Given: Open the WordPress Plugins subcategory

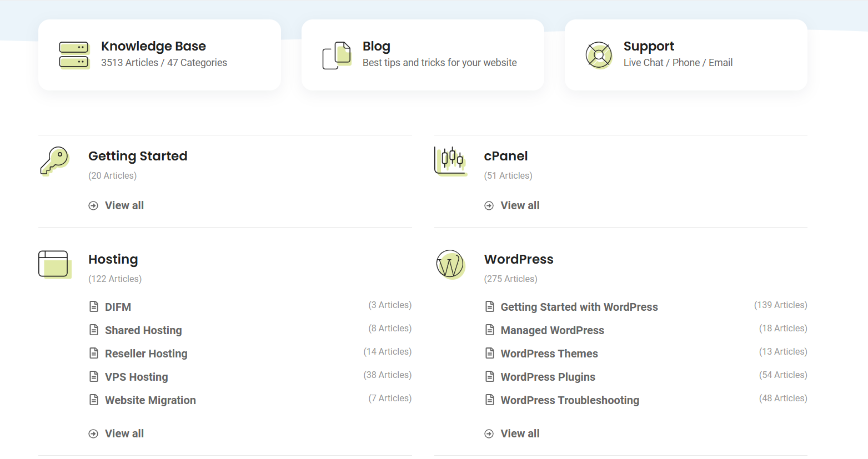Looking at the screenshot, I should [548, 377].
